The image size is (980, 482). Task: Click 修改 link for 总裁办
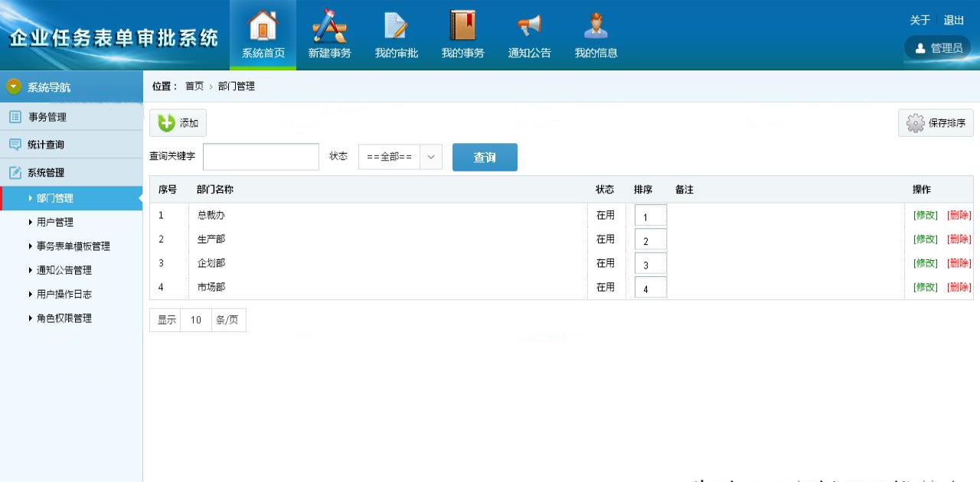point(925,216)
